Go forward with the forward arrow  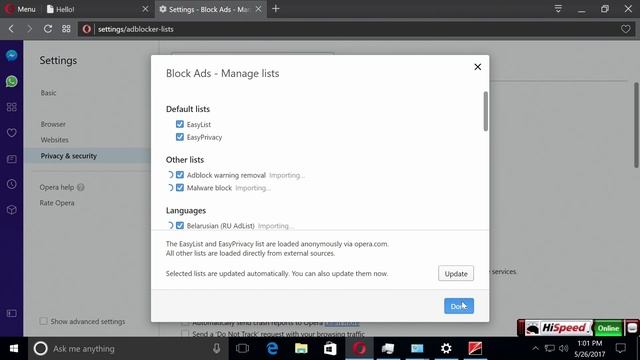[29, 29]
